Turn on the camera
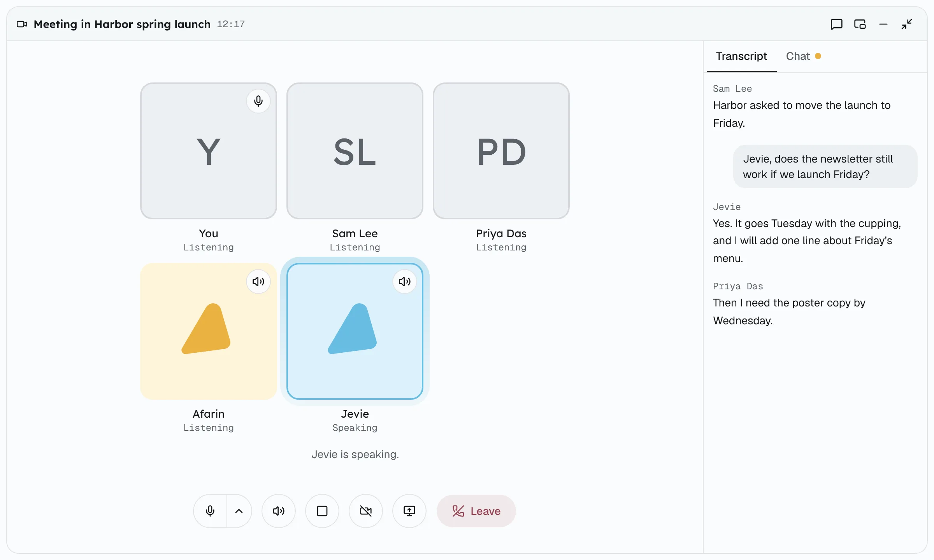Screen dimensions: 934x560 coord(366,511)
